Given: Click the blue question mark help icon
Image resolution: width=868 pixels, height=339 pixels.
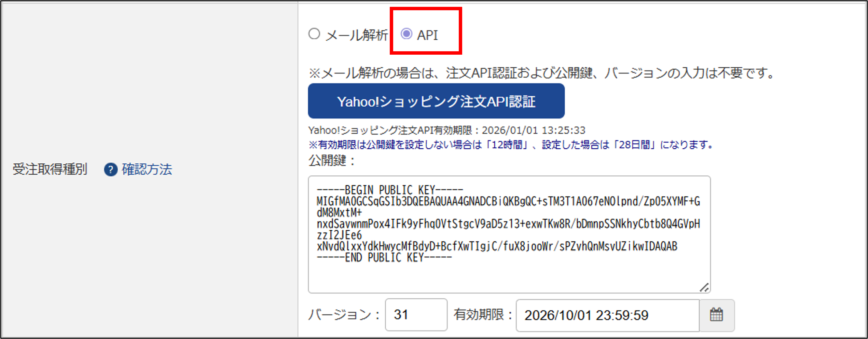Looking at the screenshot, I should (110, 169).
